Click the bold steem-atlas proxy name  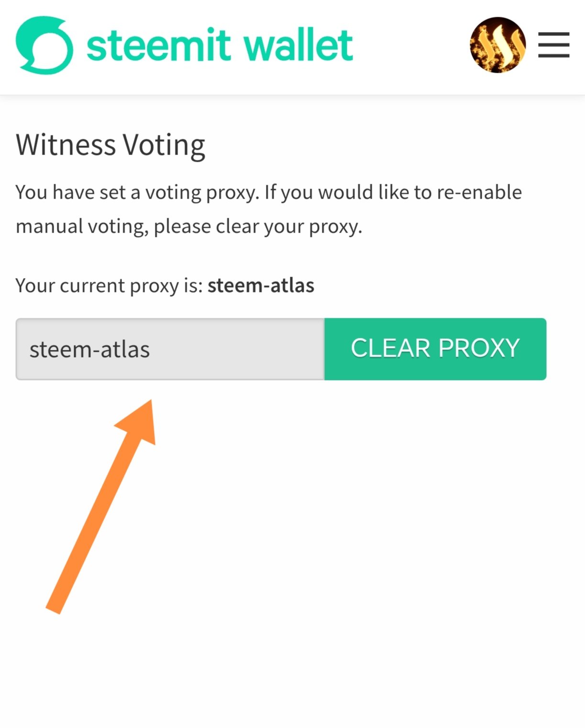coord(261,286)
